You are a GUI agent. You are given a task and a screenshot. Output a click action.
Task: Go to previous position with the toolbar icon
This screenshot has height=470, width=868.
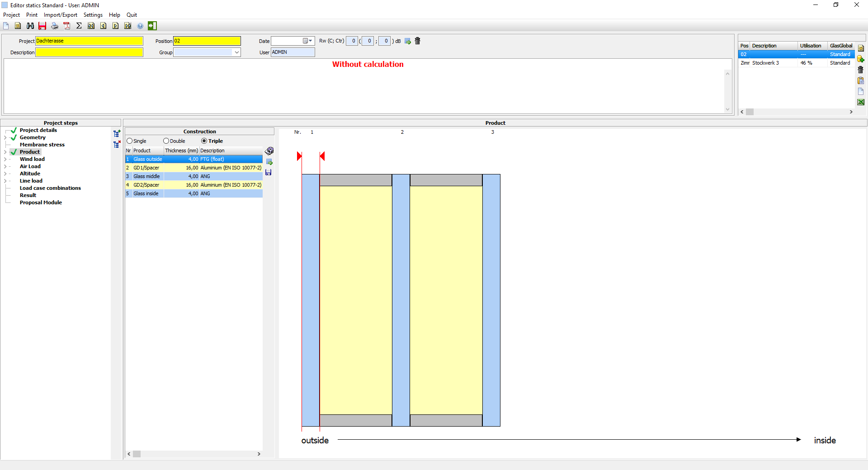pos(104,26)
